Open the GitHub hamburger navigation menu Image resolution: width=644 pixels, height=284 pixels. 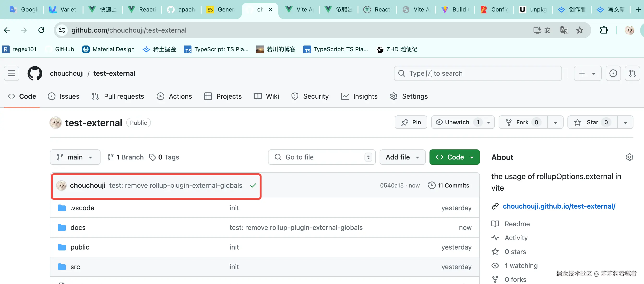coord(12,73)
